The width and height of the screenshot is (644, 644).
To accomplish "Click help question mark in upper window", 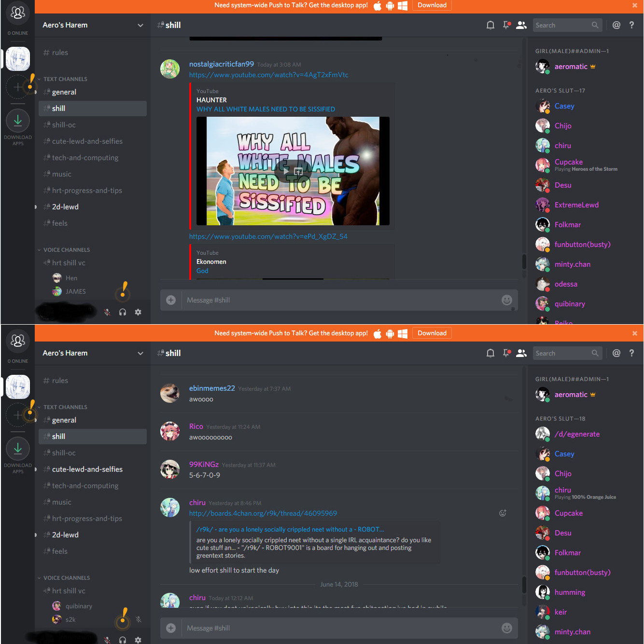I will point(631,25).
